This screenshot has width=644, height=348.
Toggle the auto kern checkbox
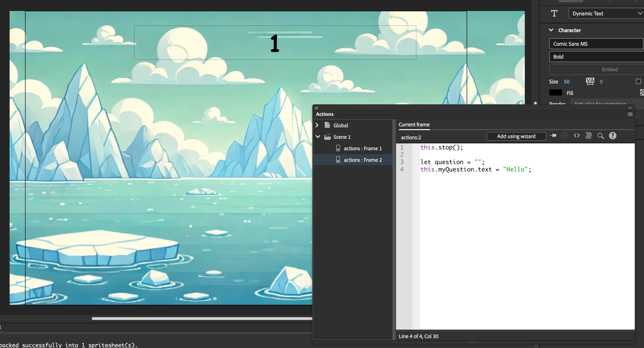(x=638, y=81)
